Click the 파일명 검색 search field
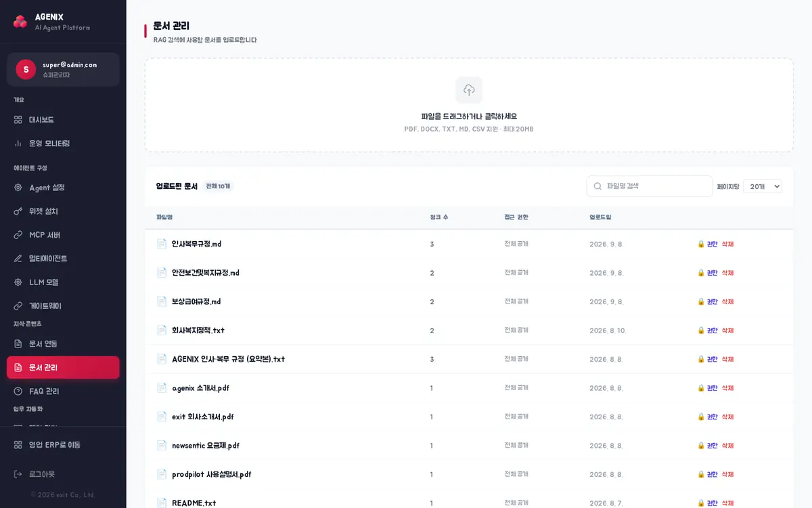Image resolution: width=812 pixels, height=508 pixels. pyautogui.click(x=650, y=186)
